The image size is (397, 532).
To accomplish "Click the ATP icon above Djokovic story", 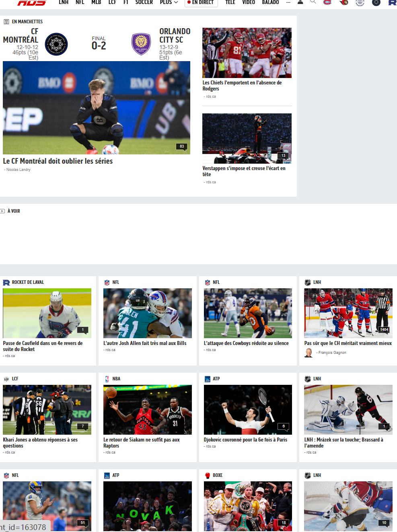I will tap(208, 379).
